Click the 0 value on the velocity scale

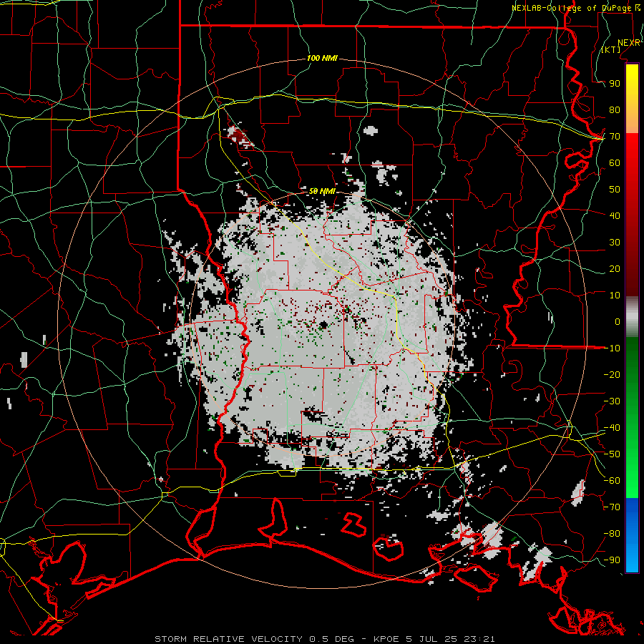(x=618, y=321)
